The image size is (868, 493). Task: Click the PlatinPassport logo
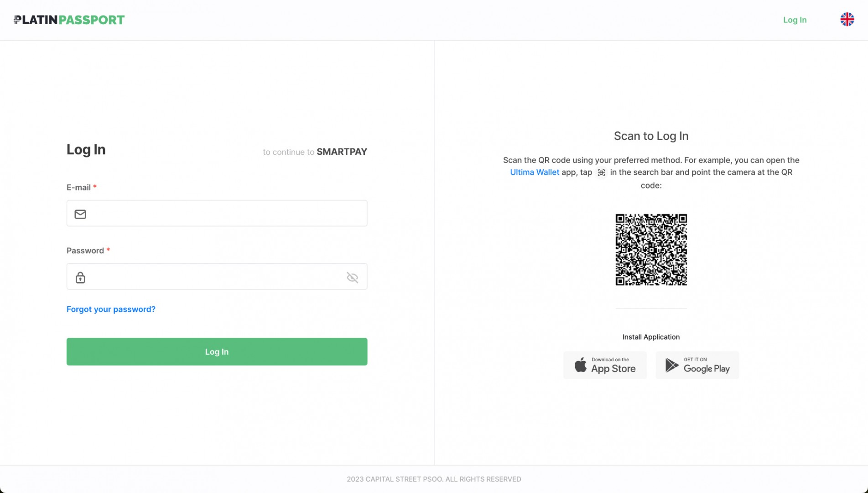point(69,20)
